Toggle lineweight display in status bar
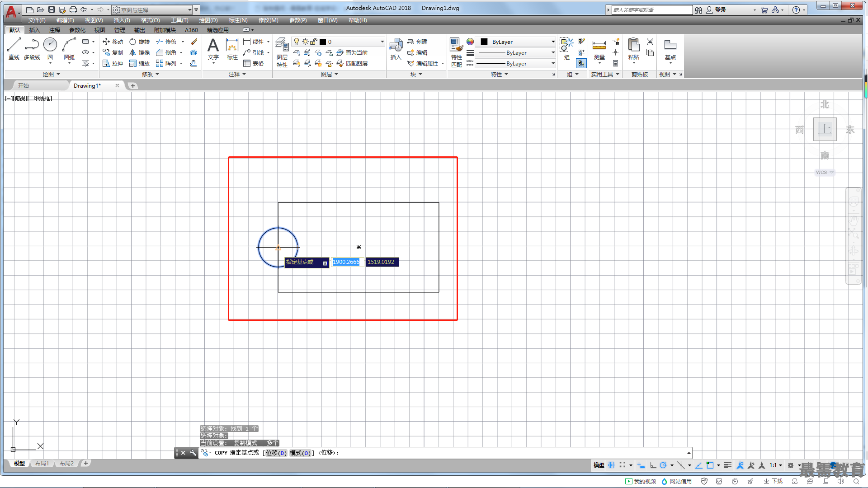 (727, 465)
